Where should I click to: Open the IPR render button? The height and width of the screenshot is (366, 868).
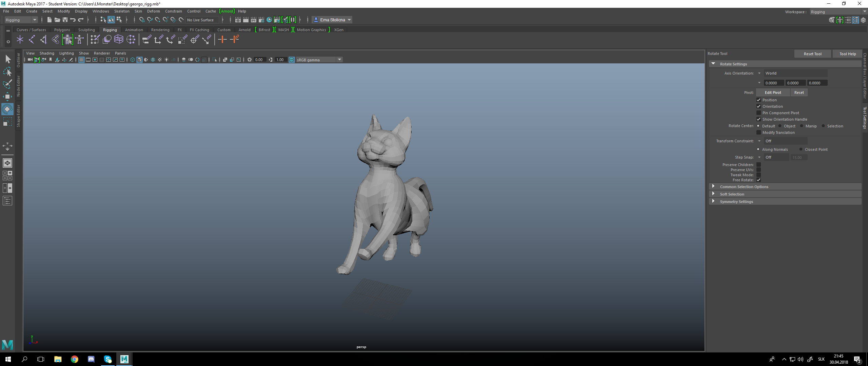pos(254,20)
